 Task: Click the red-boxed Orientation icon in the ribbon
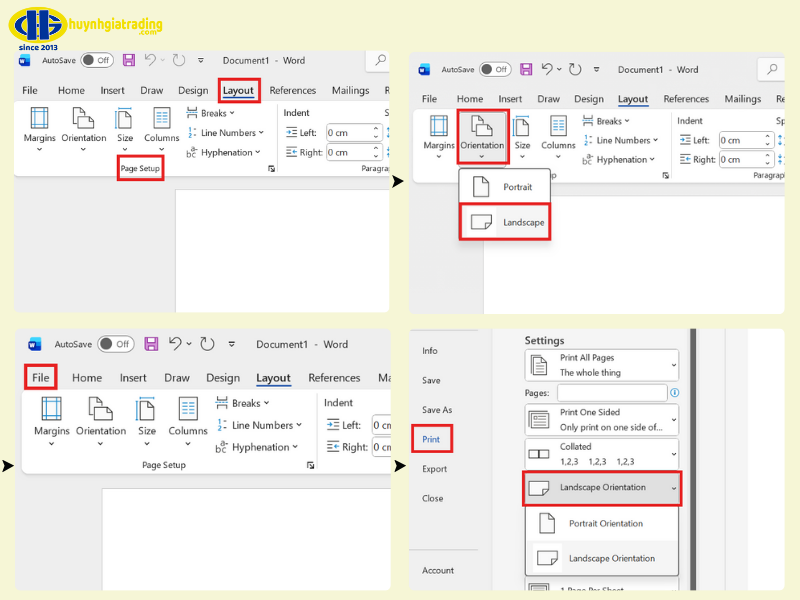(482, 127)
